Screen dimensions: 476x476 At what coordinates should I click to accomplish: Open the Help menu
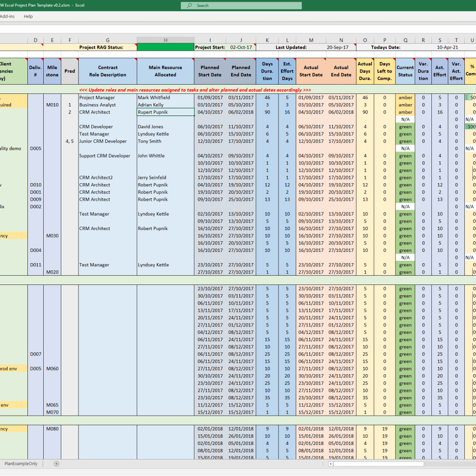(28, 16)
